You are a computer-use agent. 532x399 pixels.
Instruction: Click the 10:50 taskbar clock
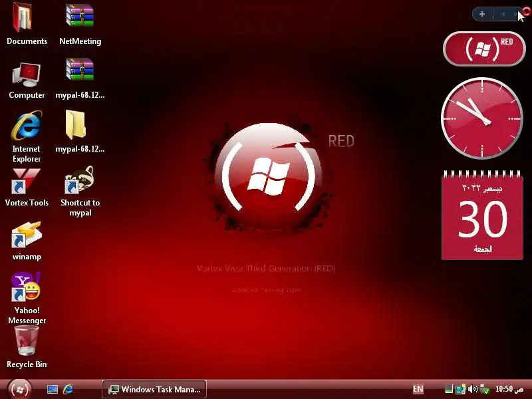coord(509,389)
